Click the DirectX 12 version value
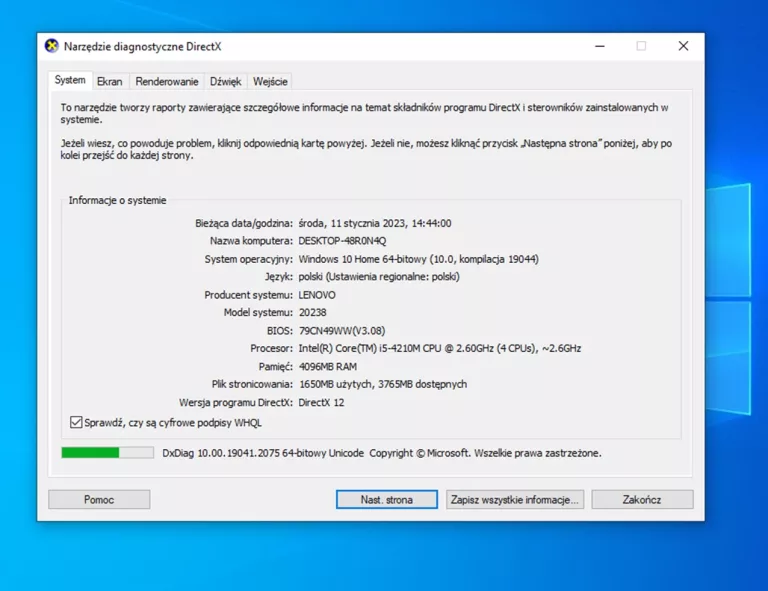Image resolution: width=768 pixels, height=591 pixels. click(x=321, y=403)
